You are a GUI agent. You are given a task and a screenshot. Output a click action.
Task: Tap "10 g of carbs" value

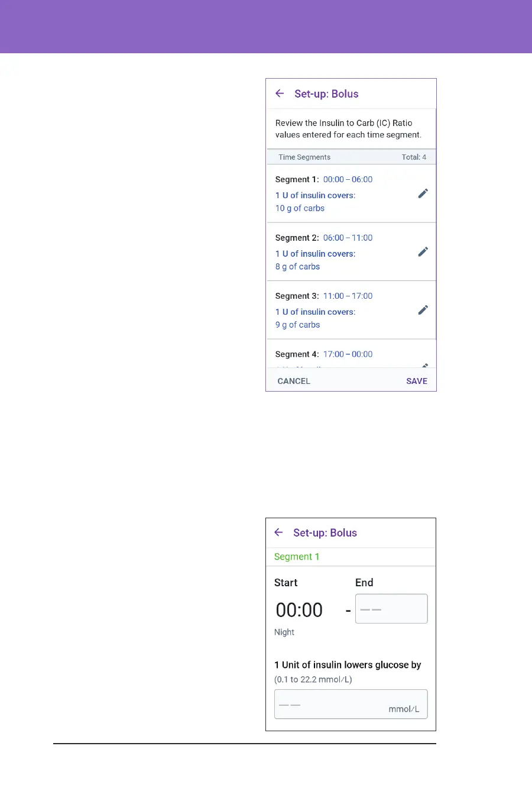point(300,208)
